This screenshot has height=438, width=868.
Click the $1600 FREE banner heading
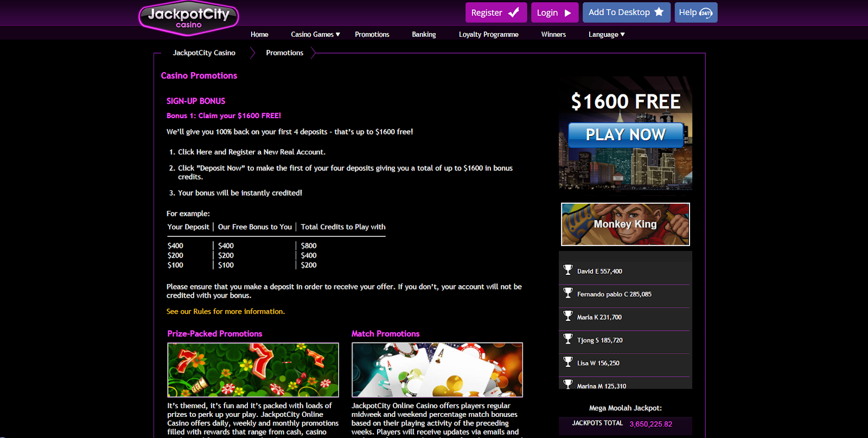pyautogui.click(x=626, y=101)
